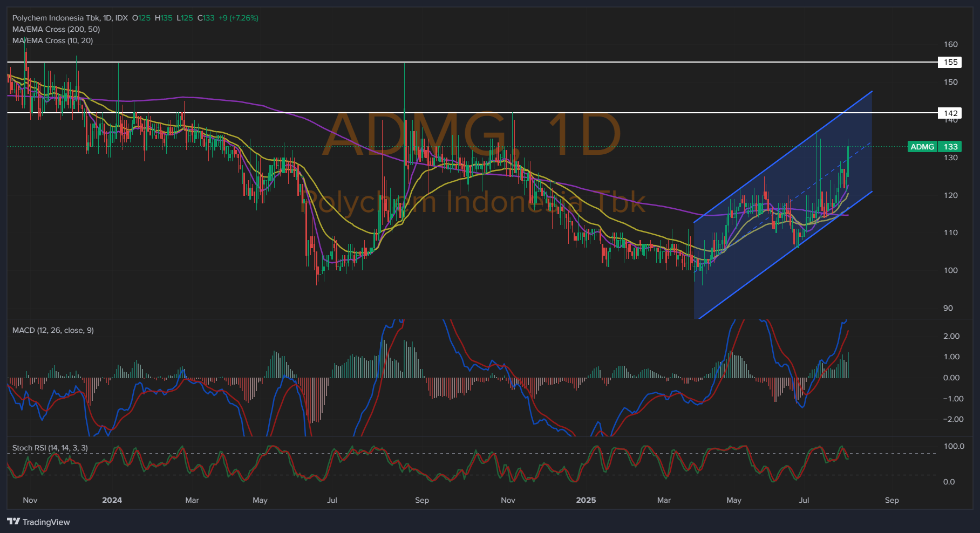980x533 pixels.
Task: Click the 100 price axis label
Action: tap(951, 270)
